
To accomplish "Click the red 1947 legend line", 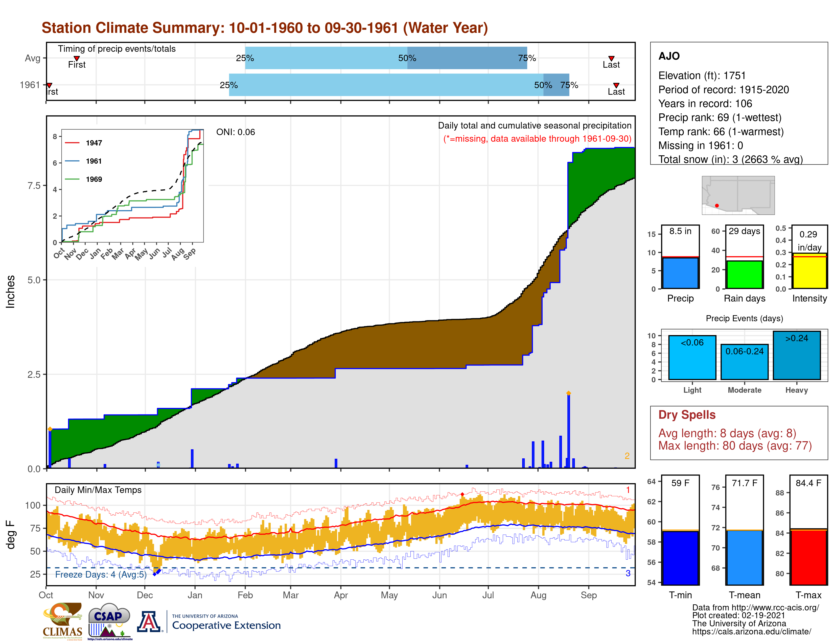I will (x=72, y=143).
